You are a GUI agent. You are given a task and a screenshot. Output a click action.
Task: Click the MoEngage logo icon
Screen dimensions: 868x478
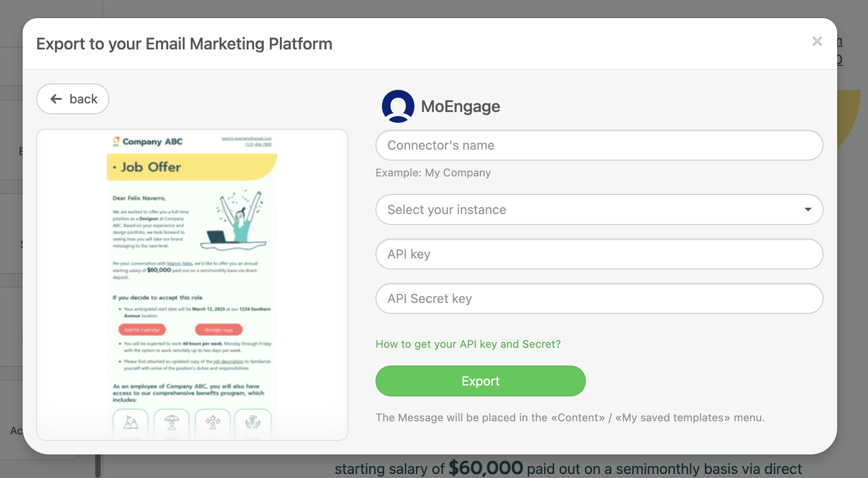(x=398, y=106)
